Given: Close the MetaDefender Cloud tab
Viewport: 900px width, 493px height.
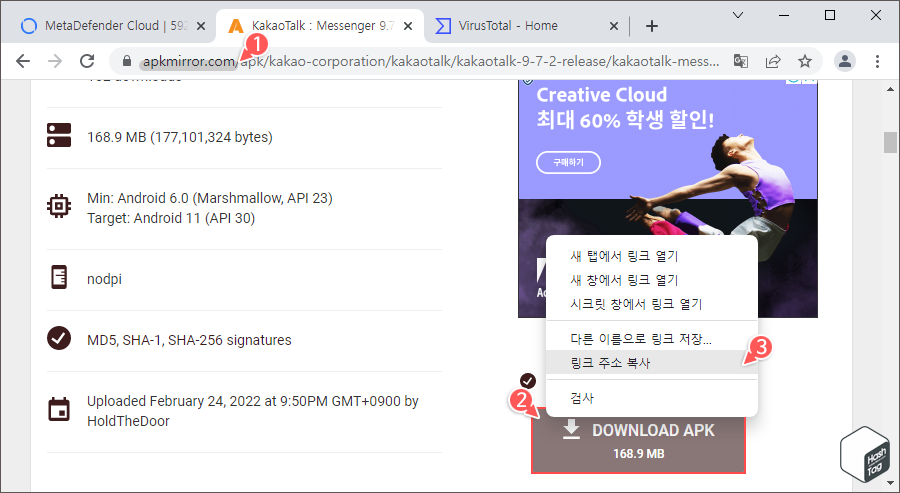Looking at the screenshot, I should [201, 26].
